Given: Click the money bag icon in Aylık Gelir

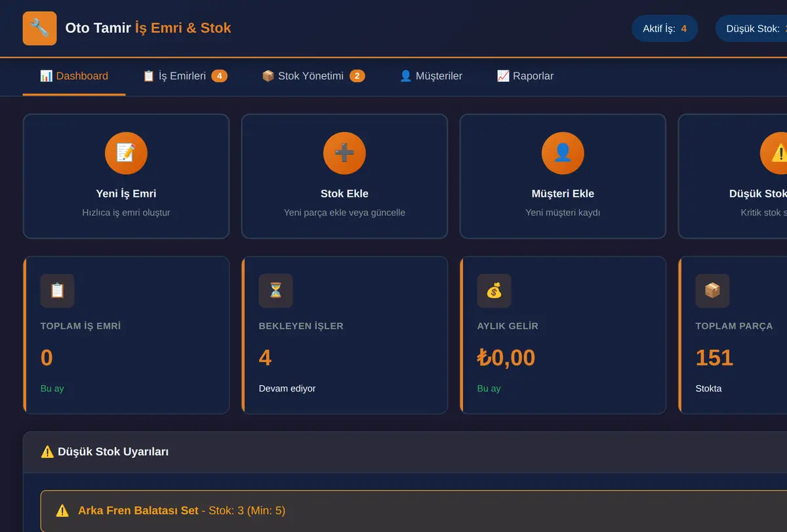Looking at the screenshot, I should pyautogui.click(x=494, y=291).
